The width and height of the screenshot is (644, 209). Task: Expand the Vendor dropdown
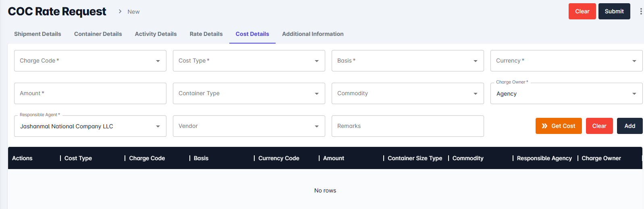click(249, 126)
